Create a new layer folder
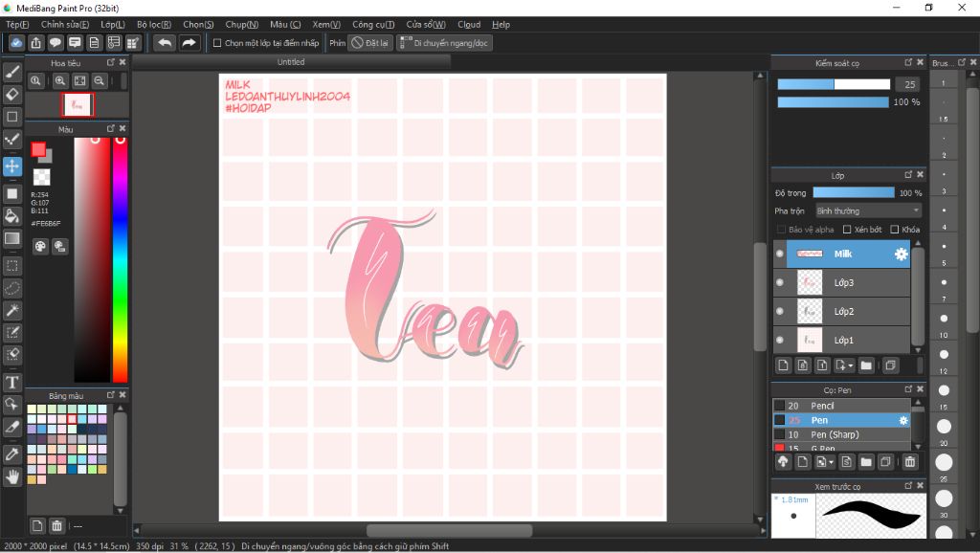This screenshot has height=553, width=980. 865,365
